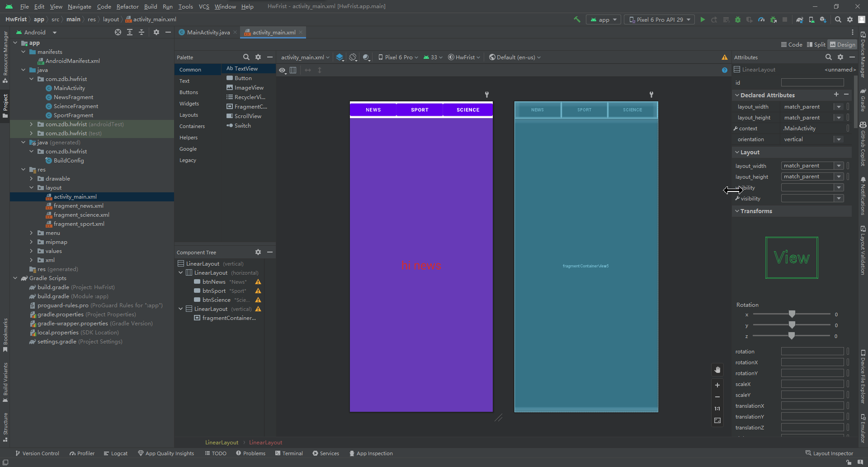The width and height of the screenshot is (868, 467).
Task: Open Pixel 6 Pro API 29 device dropdown
Action: click(660, 19)
